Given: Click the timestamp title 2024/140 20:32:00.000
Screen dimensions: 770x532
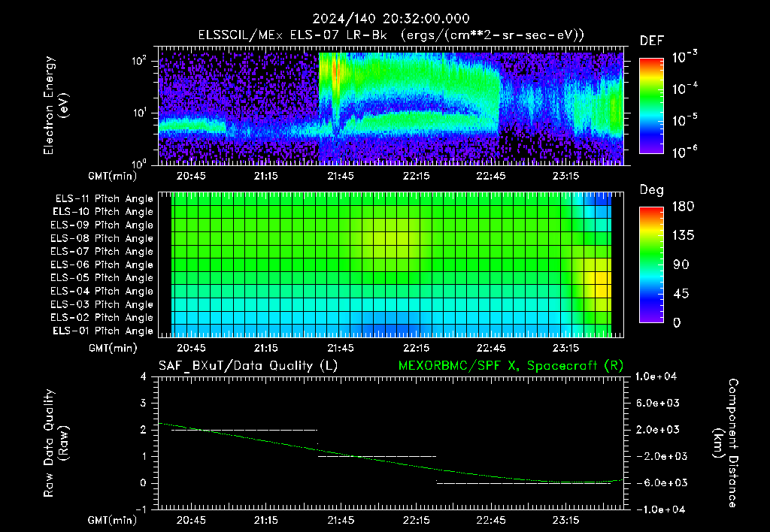Looking at the screenshot, I should pos(391,19).
